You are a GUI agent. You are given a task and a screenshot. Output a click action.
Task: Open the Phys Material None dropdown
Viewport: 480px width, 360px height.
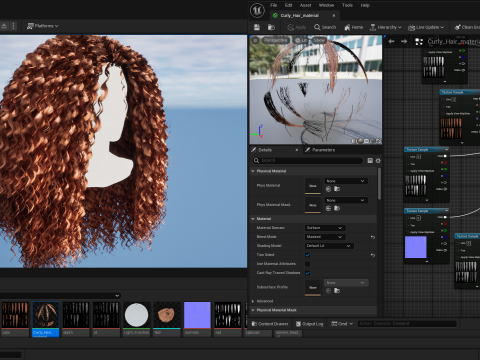346,181
